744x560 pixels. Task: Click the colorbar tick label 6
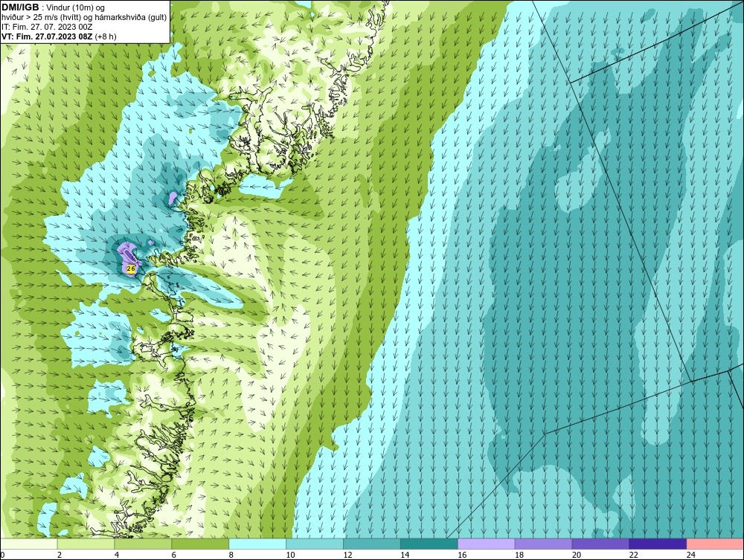(173, 555)
